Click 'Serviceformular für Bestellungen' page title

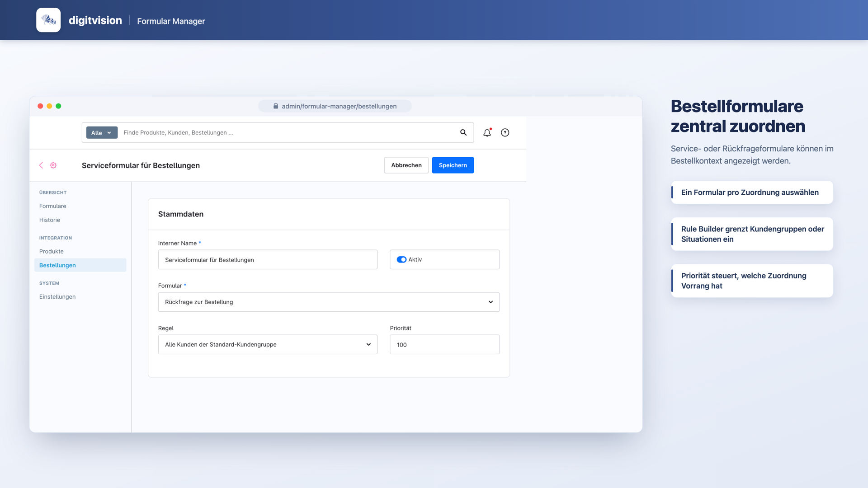141,165
